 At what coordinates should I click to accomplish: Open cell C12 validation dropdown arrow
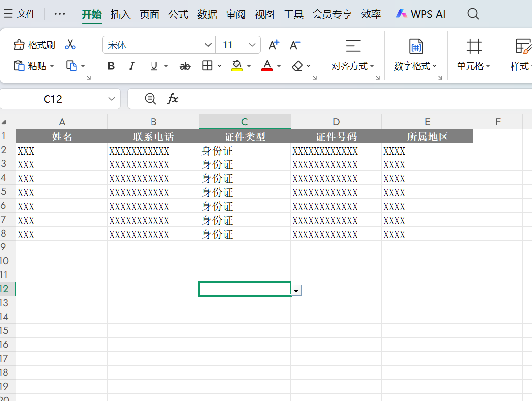(x=296, y=291)
